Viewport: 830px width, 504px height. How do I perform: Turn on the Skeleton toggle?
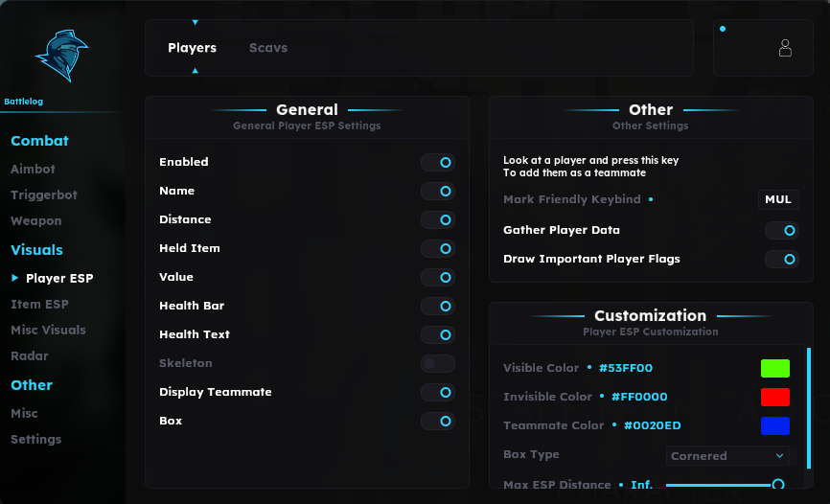tap(438, 364)
